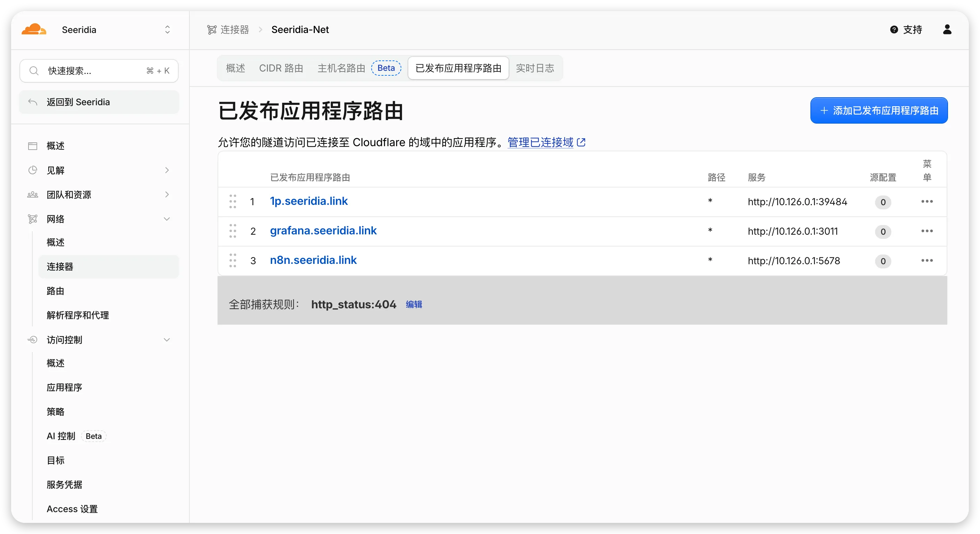Click service http://10.126.0.1:39484
This screenshot has width=980, height=534.
(798, 202)
